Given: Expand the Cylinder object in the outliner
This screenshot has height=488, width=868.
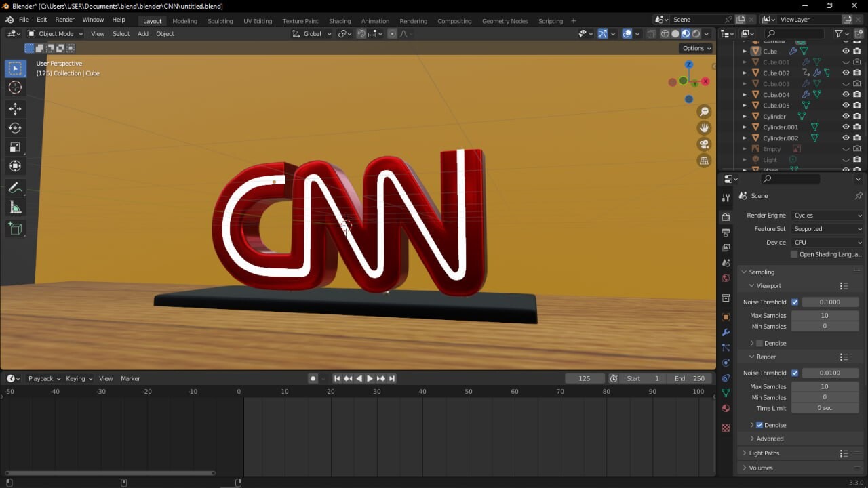Looking at the screenshot, I should [745, 117].
